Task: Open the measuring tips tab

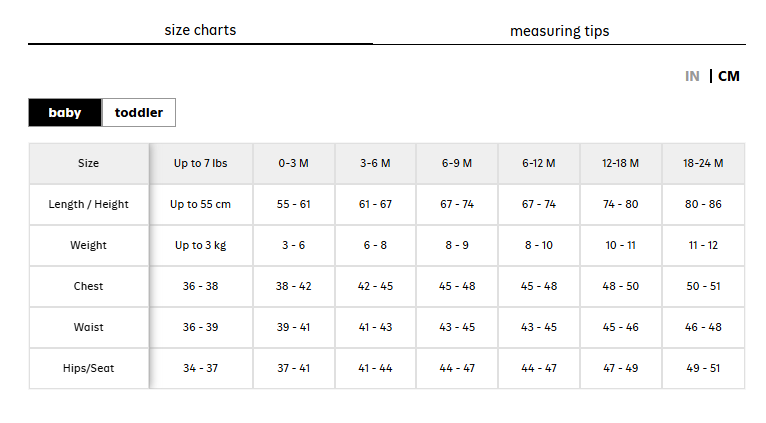Action: (x=559, y=31)
